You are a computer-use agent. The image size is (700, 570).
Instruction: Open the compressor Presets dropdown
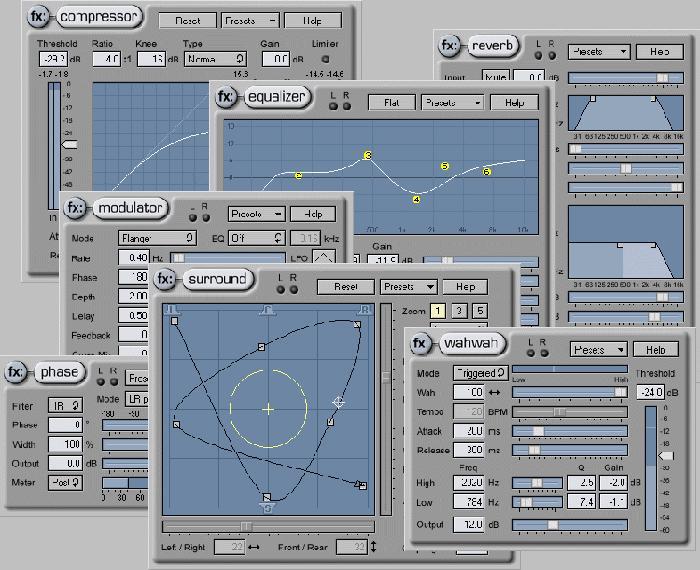250,21
